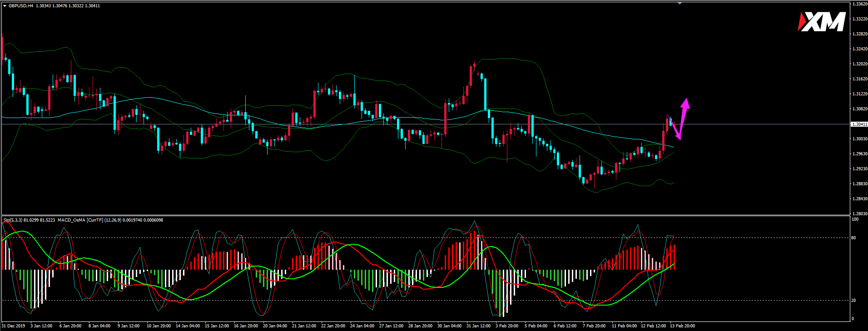
Task: Click the 100 level label of the indicator
Action: 854,219
